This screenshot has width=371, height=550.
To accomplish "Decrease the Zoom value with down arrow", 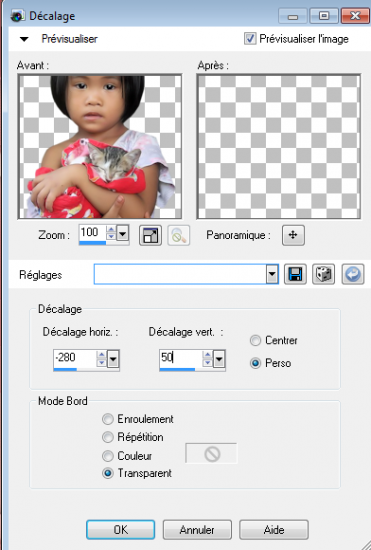I will click(x=111, y=236).
